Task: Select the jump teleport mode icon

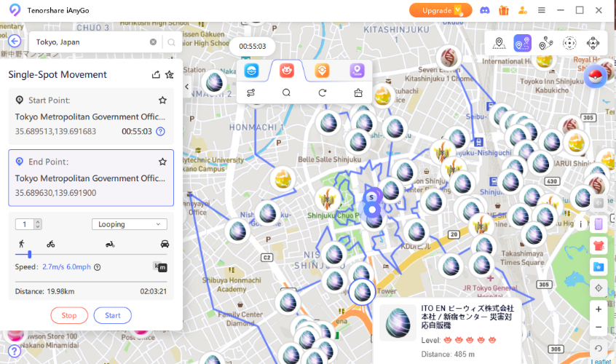Action: 593,43
